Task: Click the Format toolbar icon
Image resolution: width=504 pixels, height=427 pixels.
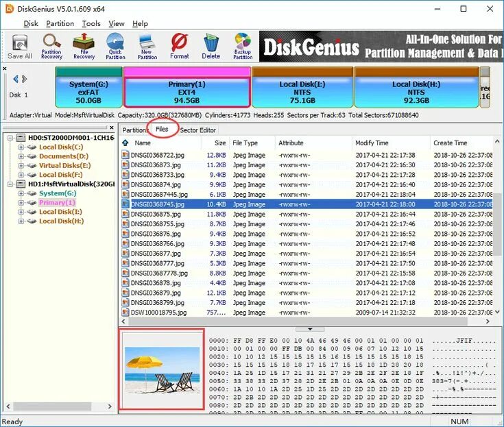Action: 180,47
